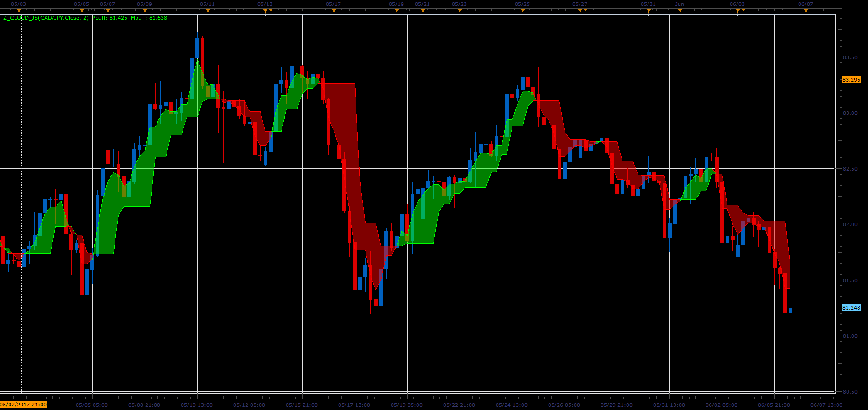
Task: Click the orange 83.295 price tag
Action: pos(851,80)
